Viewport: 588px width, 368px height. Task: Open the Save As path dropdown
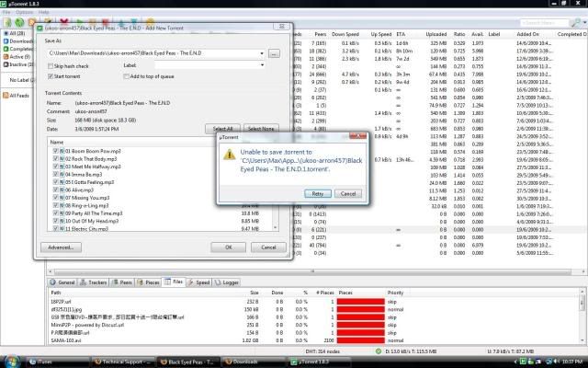(x=261, y=54)
